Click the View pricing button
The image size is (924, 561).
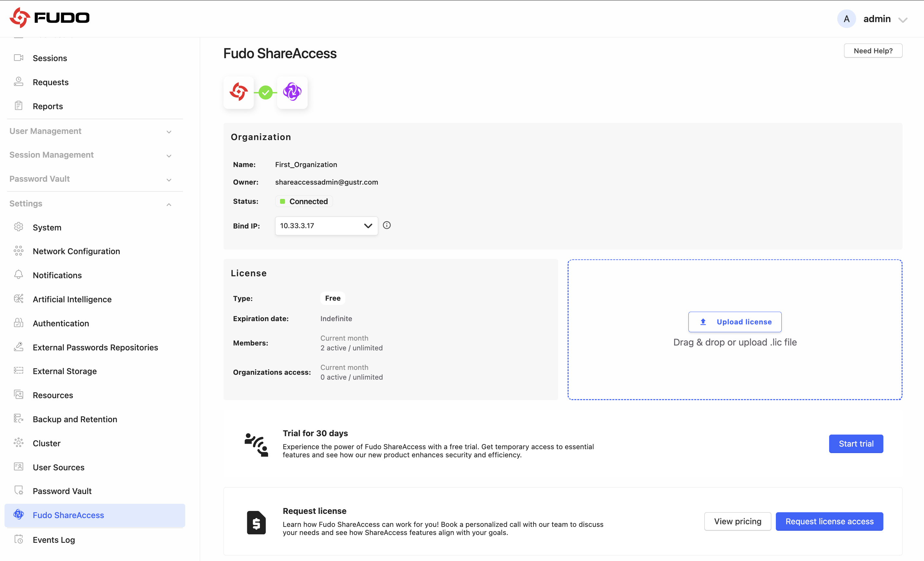(x=737, y=521)
